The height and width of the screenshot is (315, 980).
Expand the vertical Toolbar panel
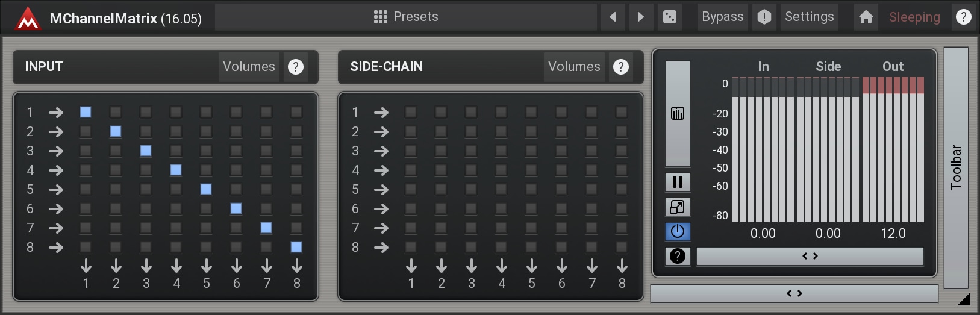(956, 167)
